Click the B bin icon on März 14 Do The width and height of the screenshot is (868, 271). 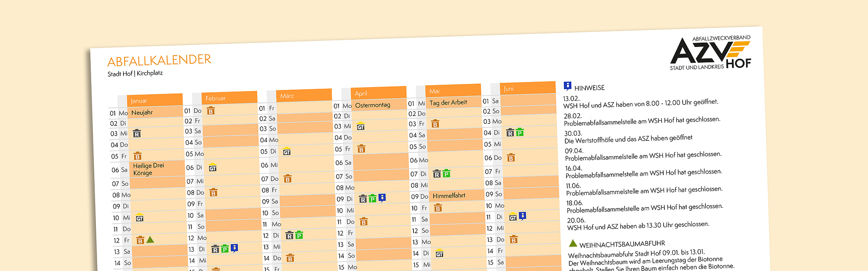point(290,258)
